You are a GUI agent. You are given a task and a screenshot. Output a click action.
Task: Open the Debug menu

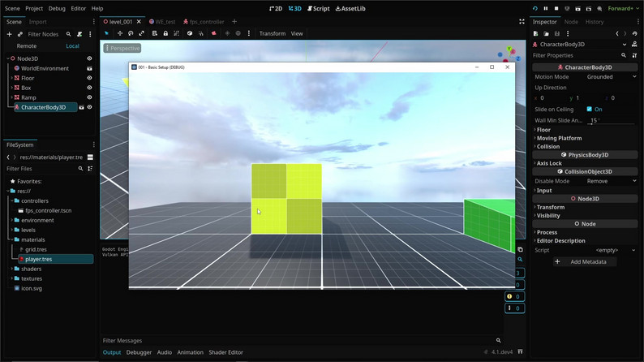pos(57,8)
